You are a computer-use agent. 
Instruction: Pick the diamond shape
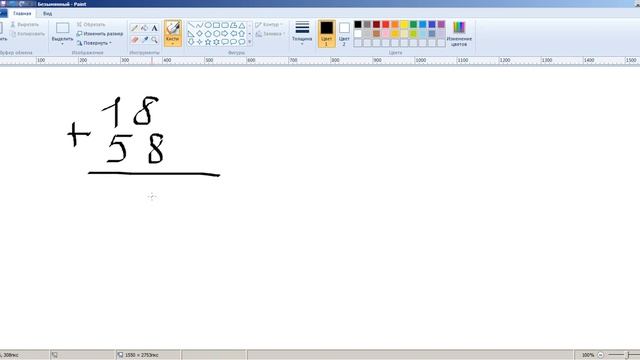click(x=200, y=33)
